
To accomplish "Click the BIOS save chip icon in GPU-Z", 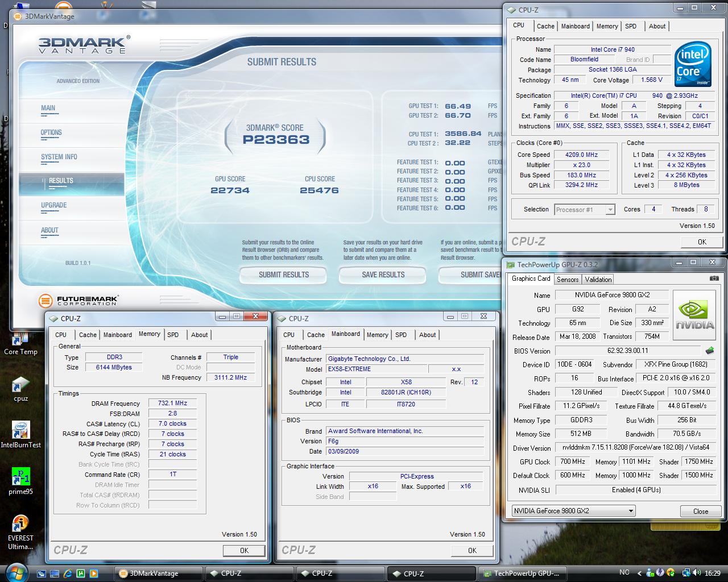I will click(710, 351).
